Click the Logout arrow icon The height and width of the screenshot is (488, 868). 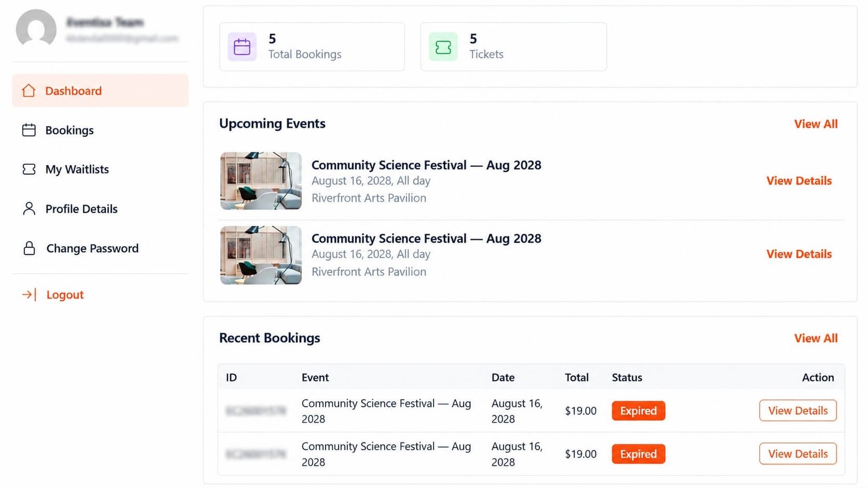click(x=29, y=294)
